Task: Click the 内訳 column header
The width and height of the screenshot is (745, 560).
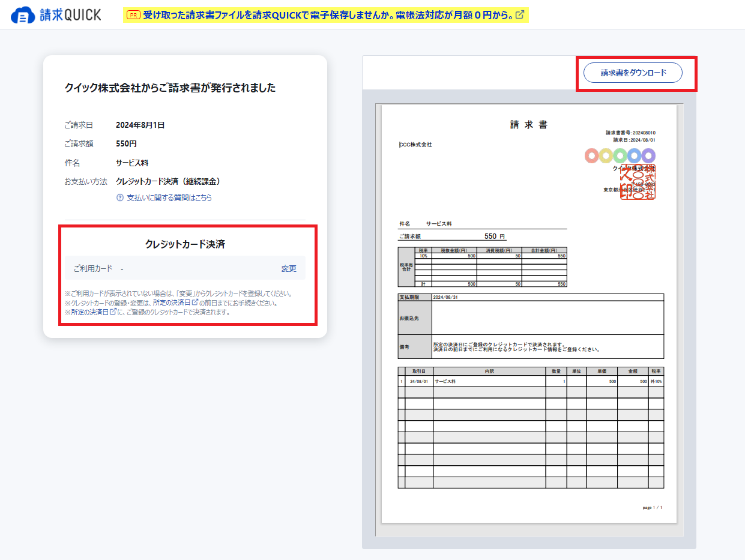Action: tap(489, 372)
